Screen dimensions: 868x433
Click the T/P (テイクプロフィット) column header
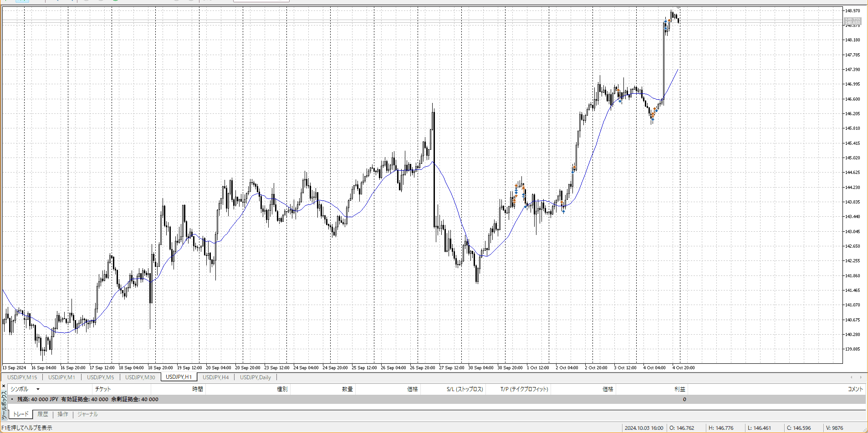pos(524,389)
